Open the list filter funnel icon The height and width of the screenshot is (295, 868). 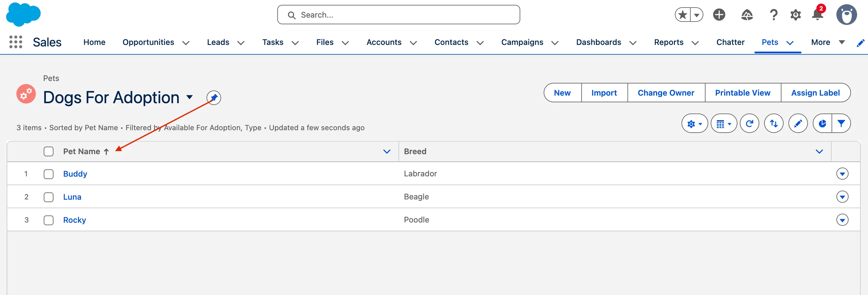pyautogui.click(x=841, y=124)
